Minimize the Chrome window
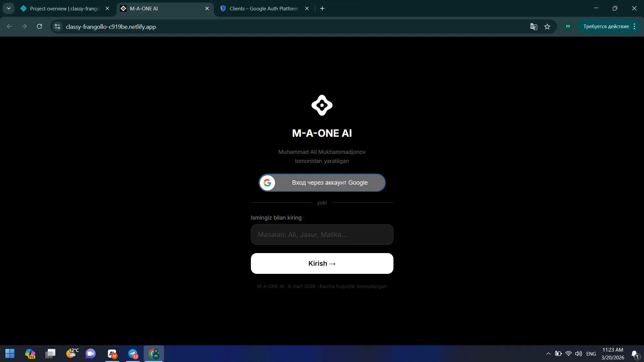 (x=596, y=8)
